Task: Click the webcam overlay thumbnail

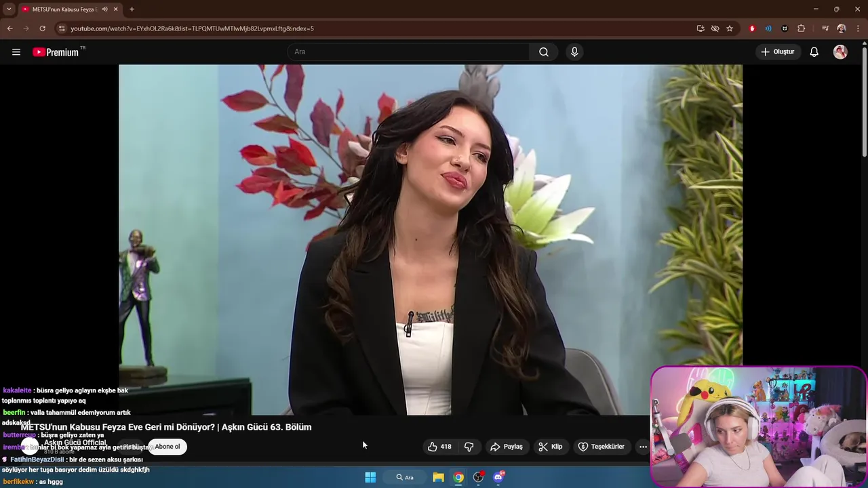Action: [758, 427]
